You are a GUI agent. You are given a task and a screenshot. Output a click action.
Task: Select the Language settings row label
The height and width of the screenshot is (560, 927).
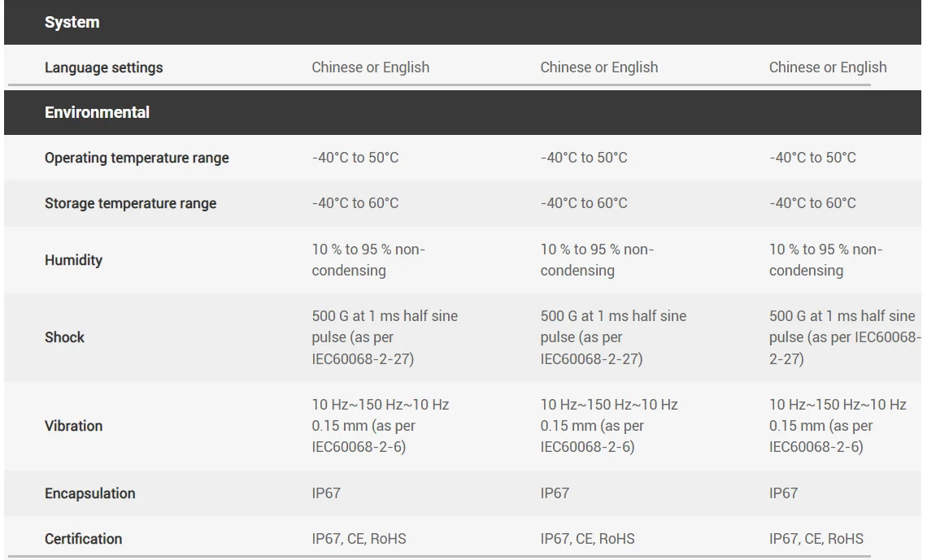click(x=104, y=67)
